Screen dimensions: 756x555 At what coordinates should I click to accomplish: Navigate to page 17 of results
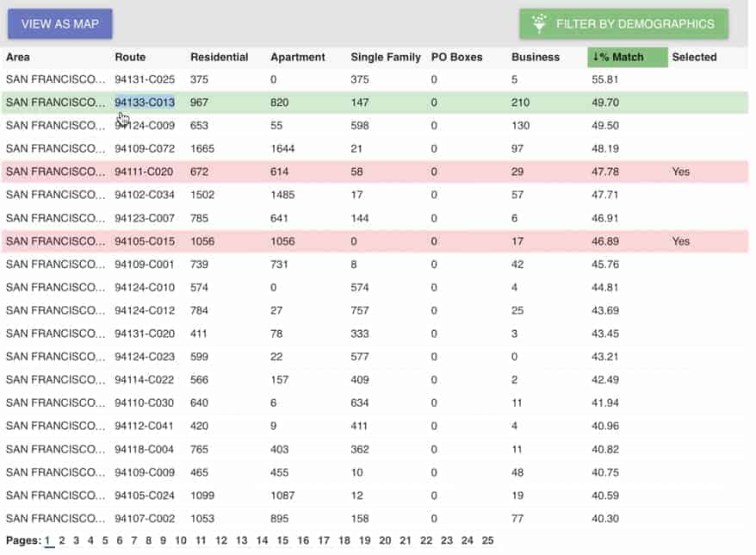(x=324, y=540)
